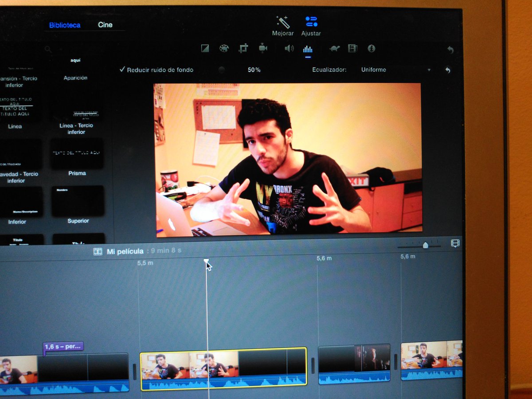Click the playhead handle on the timeline
532x399 pixels.
click(x=207, y=262)
